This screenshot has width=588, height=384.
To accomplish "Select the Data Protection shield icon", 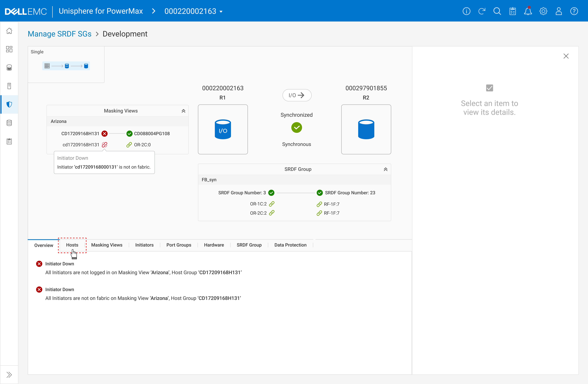I will pos(9,104).
